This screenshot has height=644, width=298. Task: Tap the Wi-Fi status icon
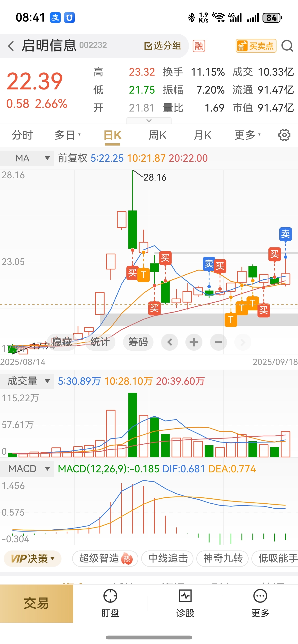tap(219, 18)
